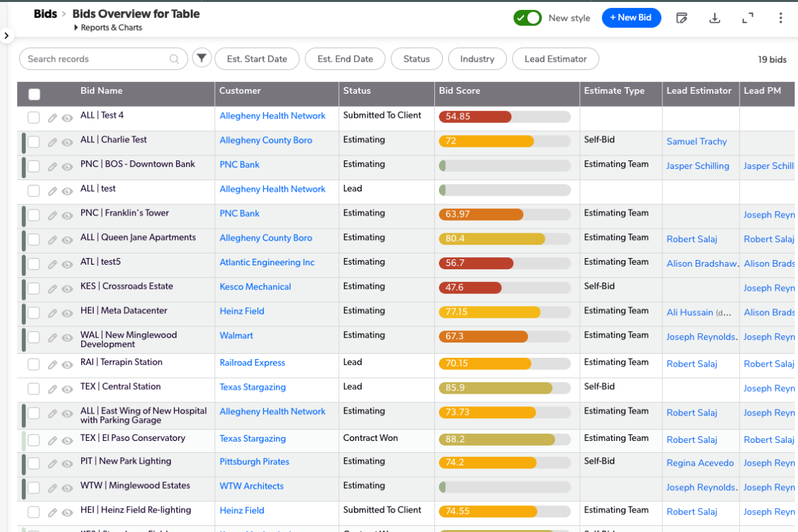This screenshot has width=798, height=532.
Task: Click the fullscreen expand icon
Action: [x=747, y=18]
